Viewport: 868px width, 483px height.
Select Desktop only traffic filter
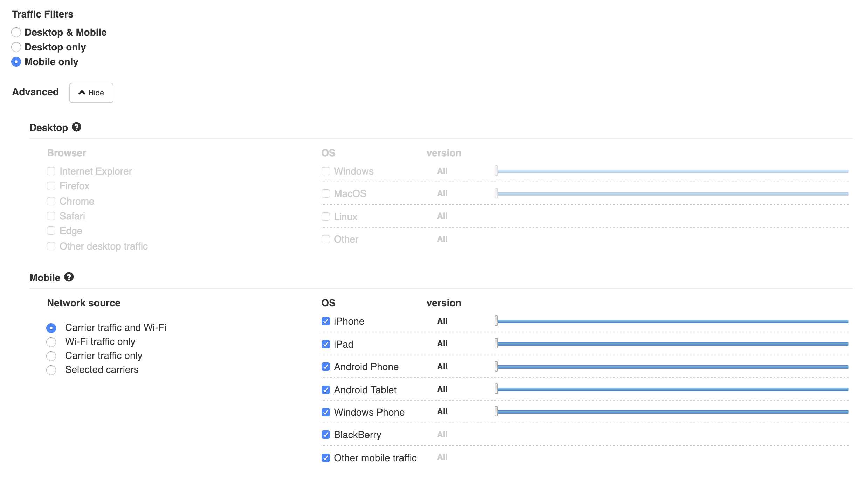pyautogui.click(x=16, y=47)
